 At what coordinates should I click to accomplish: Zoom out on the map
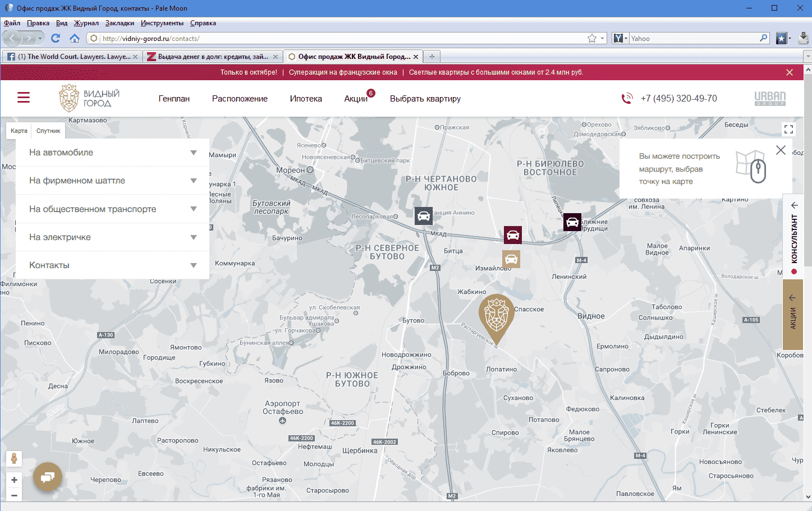pyautogui.click(x=14, y=495)
